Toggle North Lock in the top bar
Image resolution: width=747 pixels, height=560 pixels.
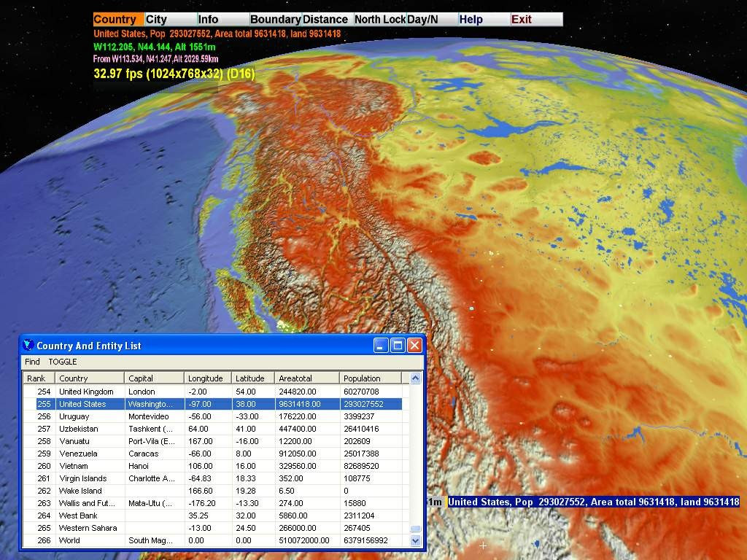(379, 20)
